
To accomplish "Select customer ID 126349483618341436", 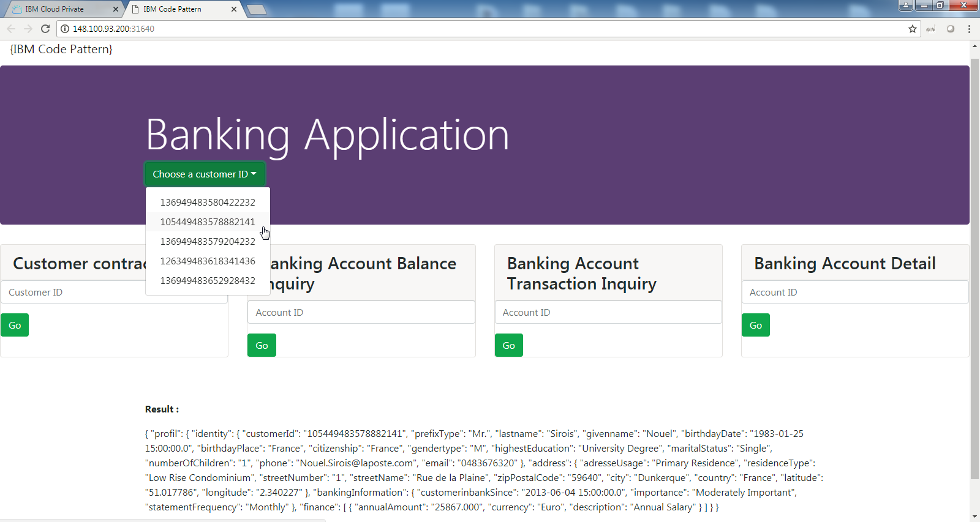I will 208,261.
